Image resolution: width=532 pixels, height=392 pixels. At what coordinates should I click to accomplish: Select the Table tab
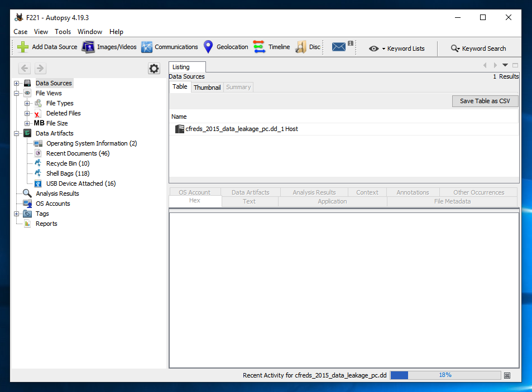click(180, 87)
